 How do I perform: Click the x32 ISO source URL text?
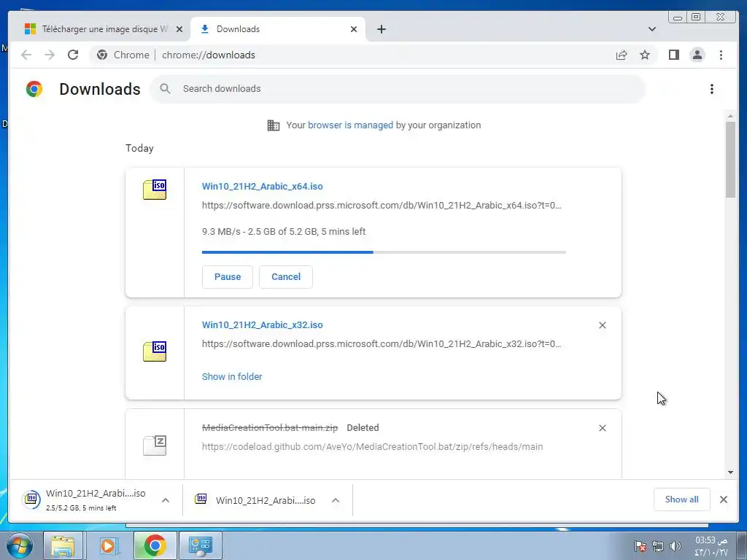(382, 344)
